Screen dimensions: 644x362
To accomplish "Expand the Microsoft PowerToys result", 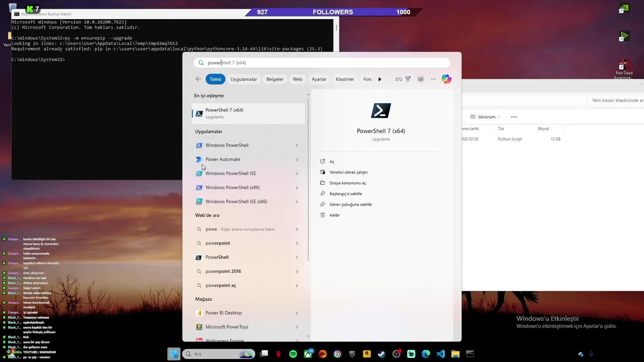I will coord(297,327).
